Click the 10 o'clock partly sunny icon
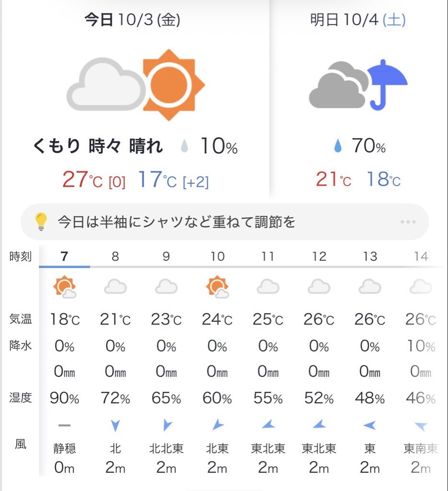The image size is (448, 491). pyautogui.click(x=217, y=287)
